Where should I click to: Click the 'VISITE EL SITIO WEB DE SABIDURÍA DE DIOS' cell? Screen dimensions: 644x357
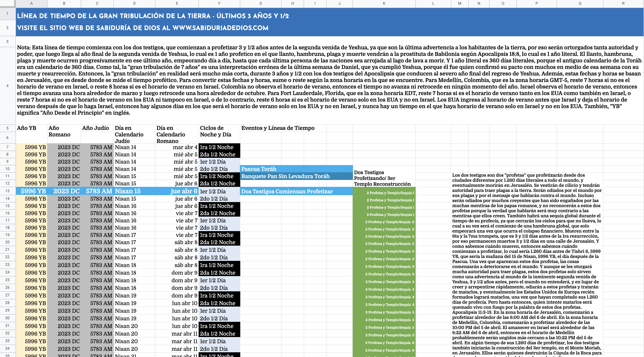[x=142, y=28]
